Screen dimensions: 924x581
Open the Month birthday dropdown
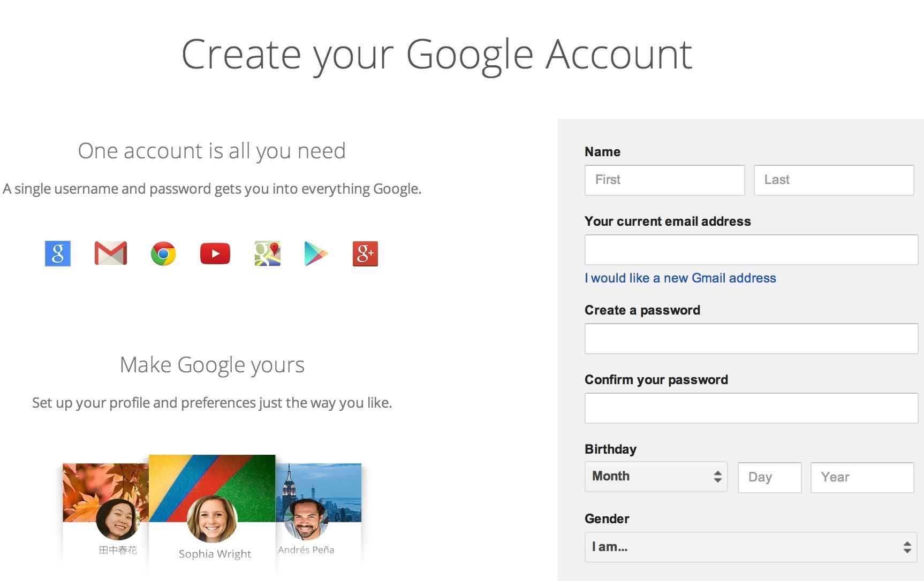point(656,477)
